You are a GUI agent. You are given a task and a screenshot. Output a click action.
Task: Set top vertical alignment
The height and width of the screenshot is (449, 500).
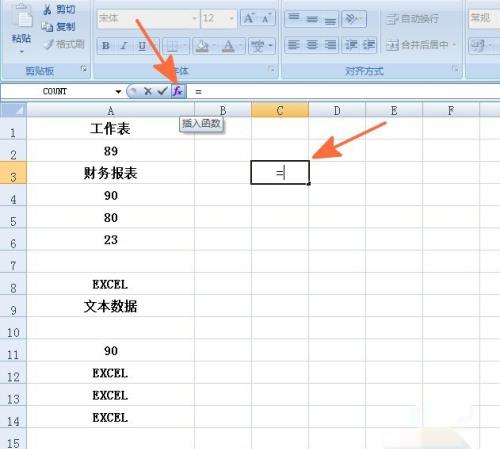(x=294, y=18)
